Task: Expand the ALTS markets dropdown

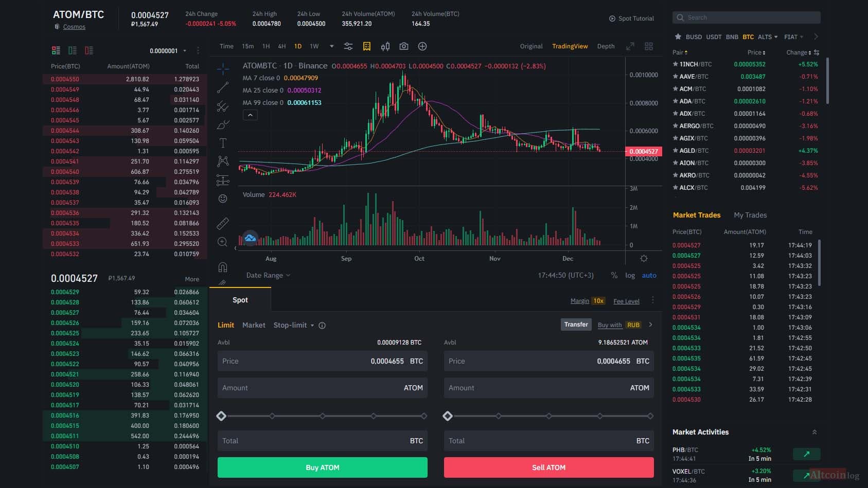Action: [768, 37]
